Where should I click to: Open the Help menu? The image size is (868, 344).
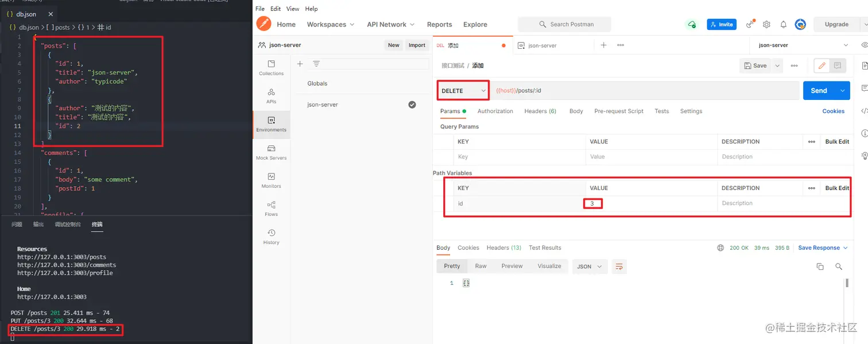coord(311,9)
